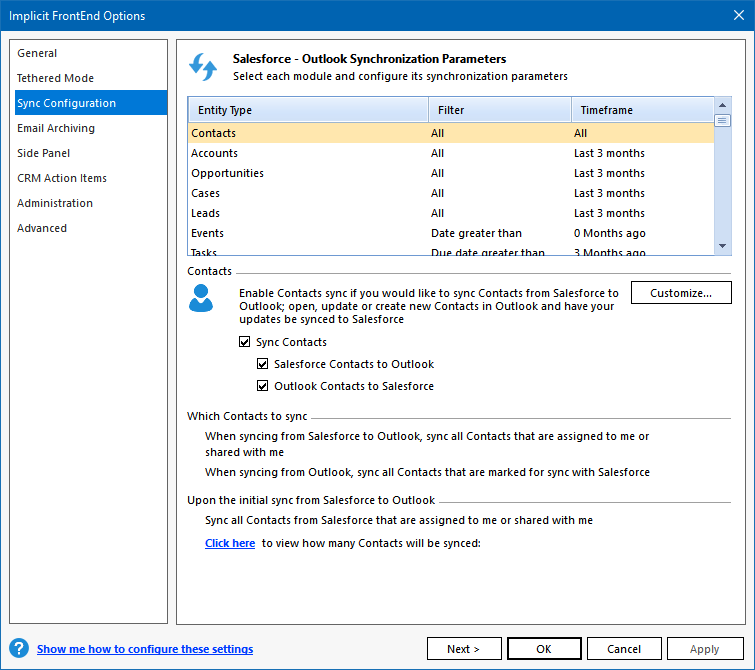Open the Email Archiving section

56,128
